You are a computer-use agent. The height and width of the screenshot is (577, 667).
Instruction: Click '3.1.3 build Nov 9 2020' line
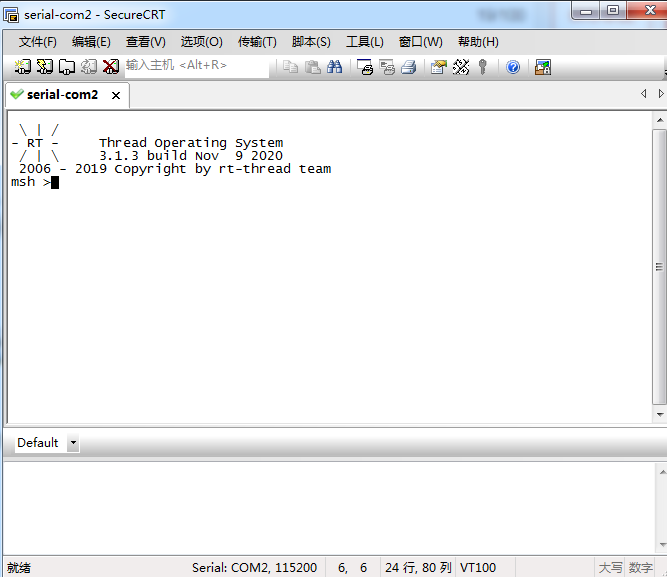[191, 156]
